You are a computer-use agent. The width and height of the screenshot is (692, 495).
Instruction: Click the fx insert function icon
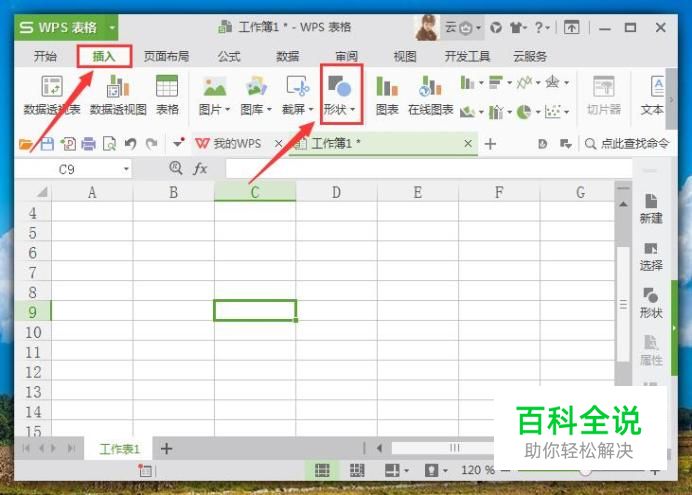click(x=200, y=168)
